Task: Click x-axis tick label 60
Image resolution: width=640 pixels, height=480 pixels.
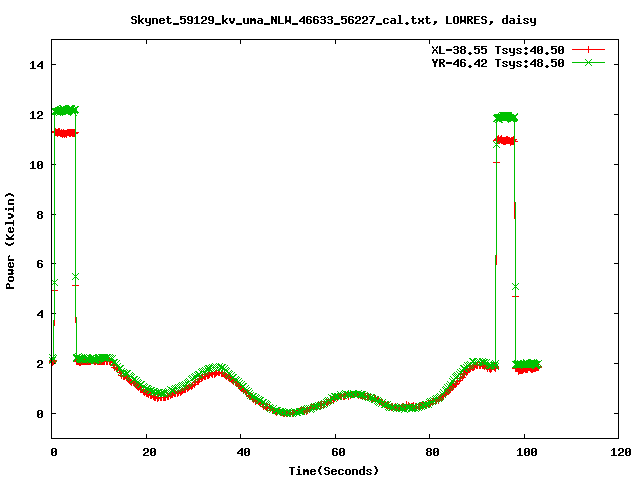Action: click(x=338, y=452)
